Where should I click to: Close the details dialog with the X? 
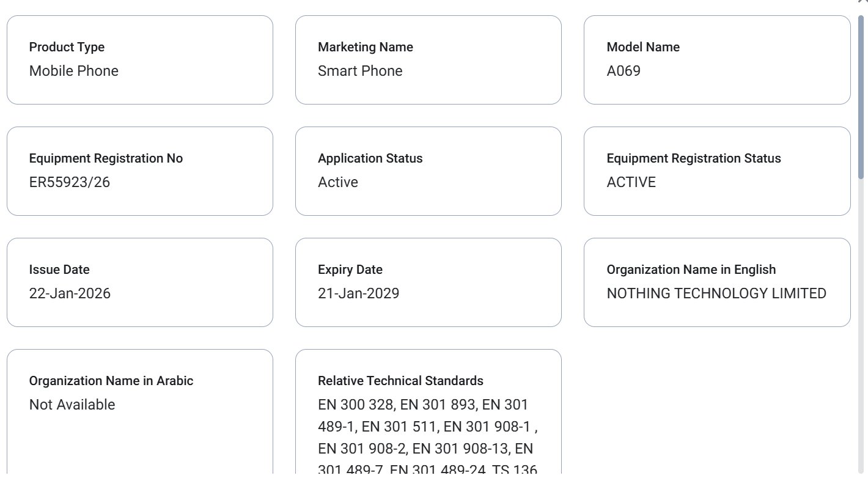click(862, 2)
